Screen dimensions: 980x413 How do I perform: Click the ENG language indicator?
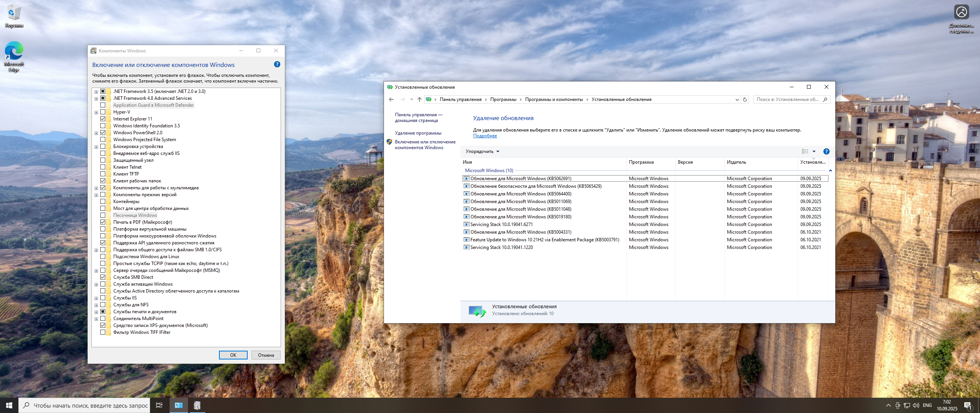click(x=927, y=405)
